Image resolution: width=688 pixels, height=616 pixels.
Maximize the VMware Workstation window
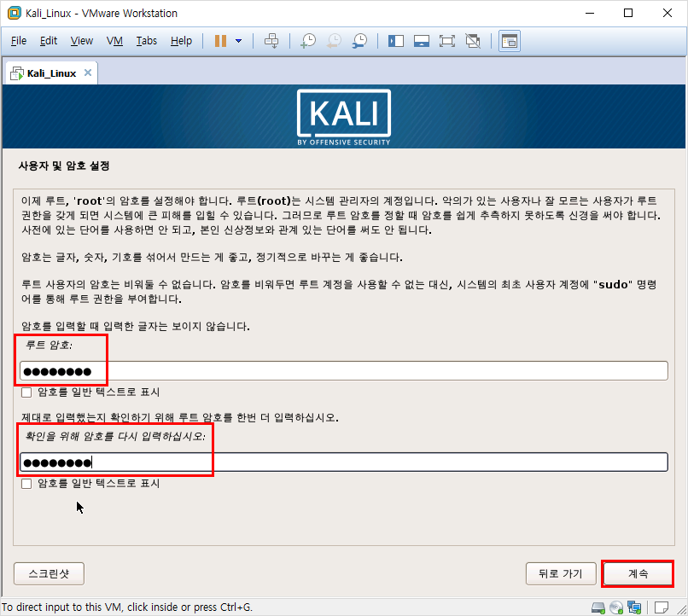(628, 13)
